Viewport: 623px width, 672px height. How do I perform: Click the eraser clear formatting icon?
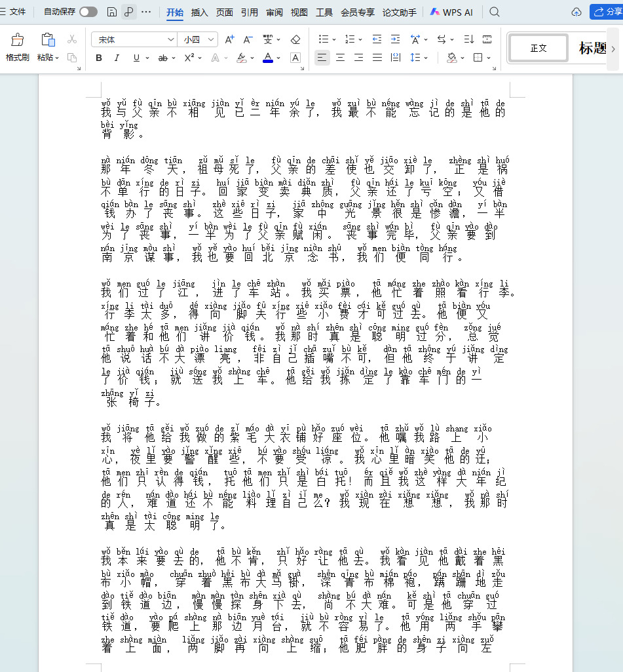click(x=295, y=39)
